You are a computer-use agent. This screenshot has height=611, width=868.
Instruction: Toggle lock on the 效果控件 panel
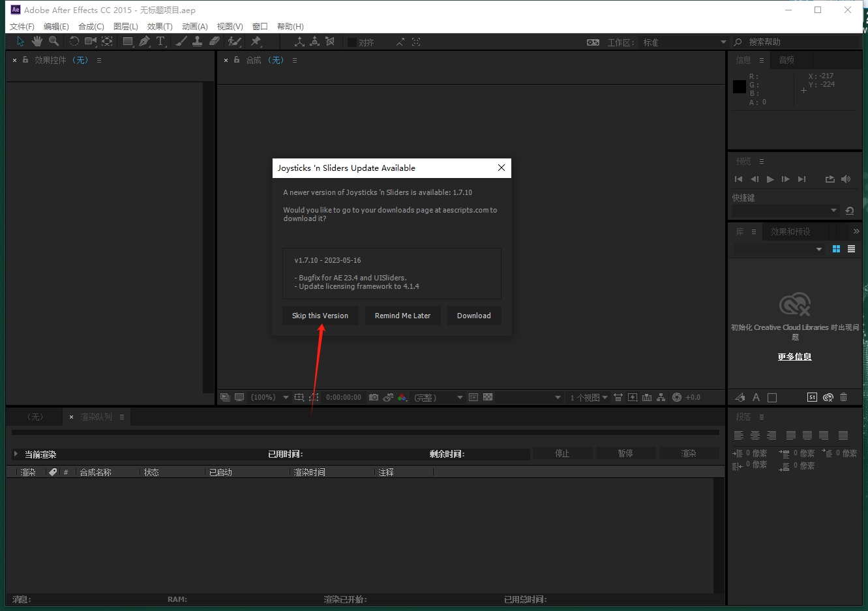point(25,59)
